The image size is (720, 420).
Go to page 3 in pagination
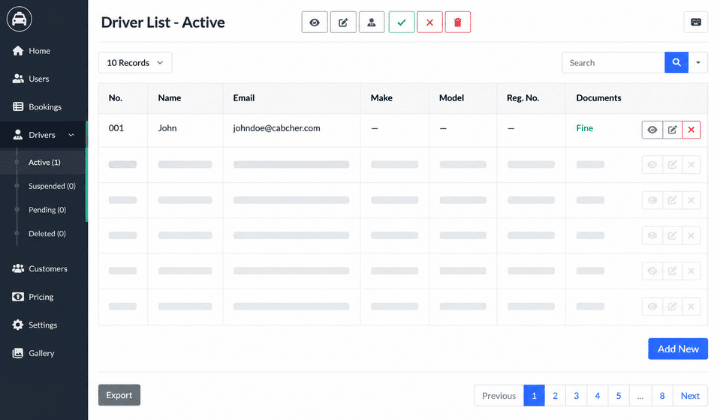coord(576,396)
